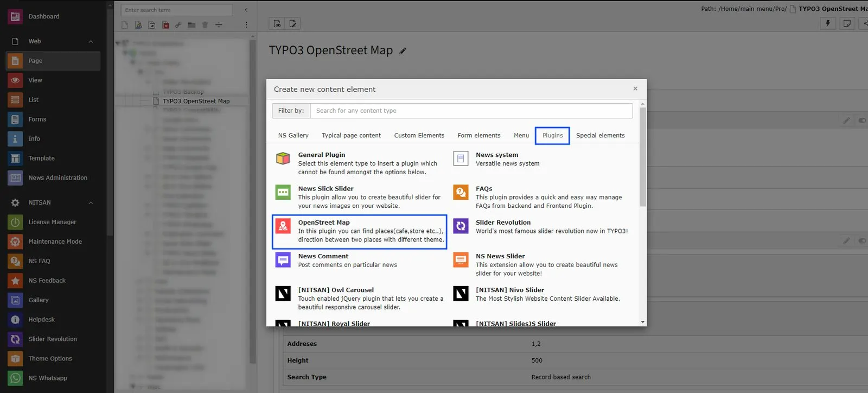Open Maintenance Mode module
The width and height of the screenshot is (868, 393).
53,242
